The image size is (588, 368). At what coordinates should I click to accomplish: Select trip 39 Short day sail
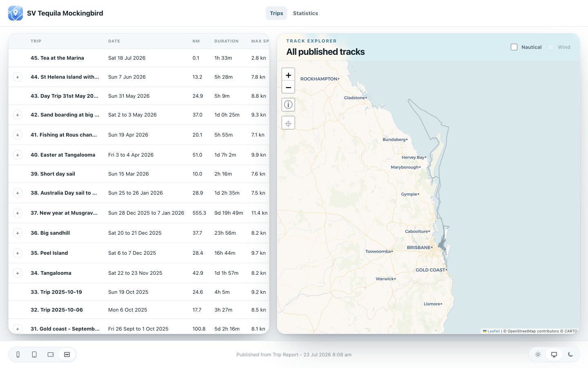(x=139, y=174)
